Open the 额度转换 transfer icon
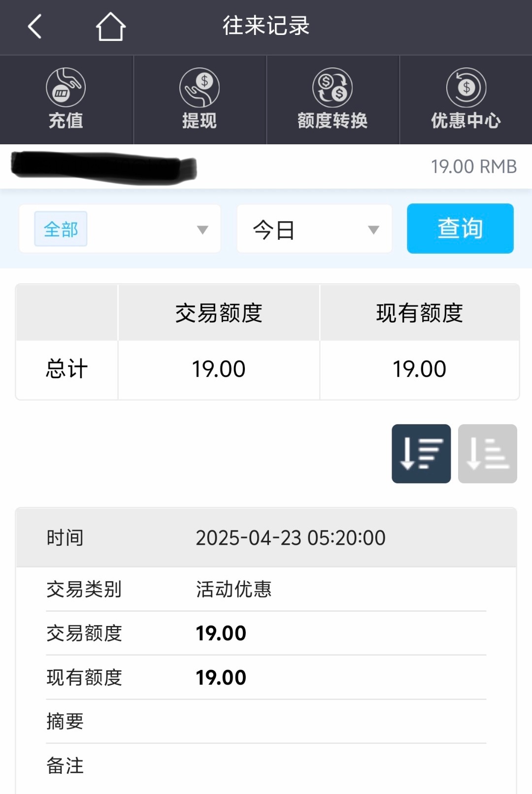The width and height of the screenshot is (532, 794). coord(332,88)
